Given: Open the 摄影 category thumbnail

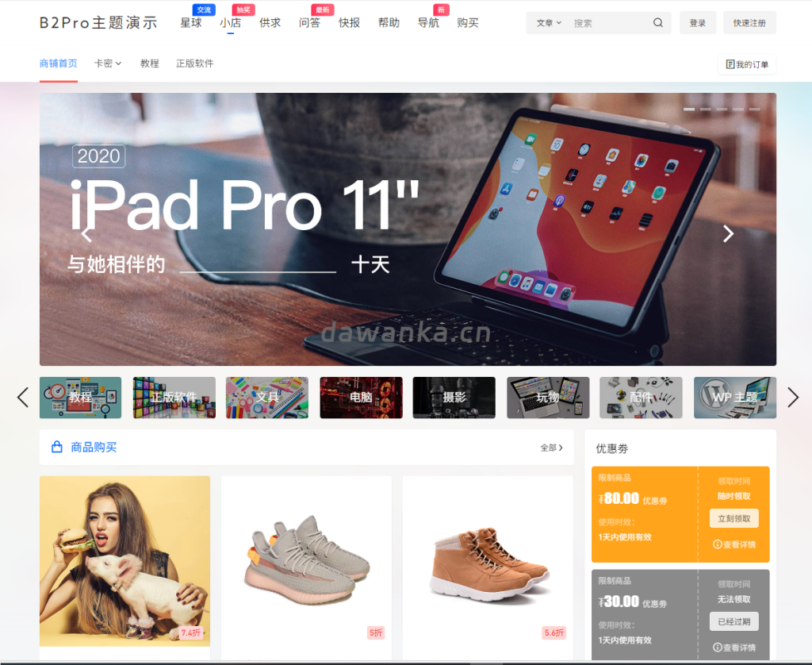Looking at the screenshot, I should [454, 398].
